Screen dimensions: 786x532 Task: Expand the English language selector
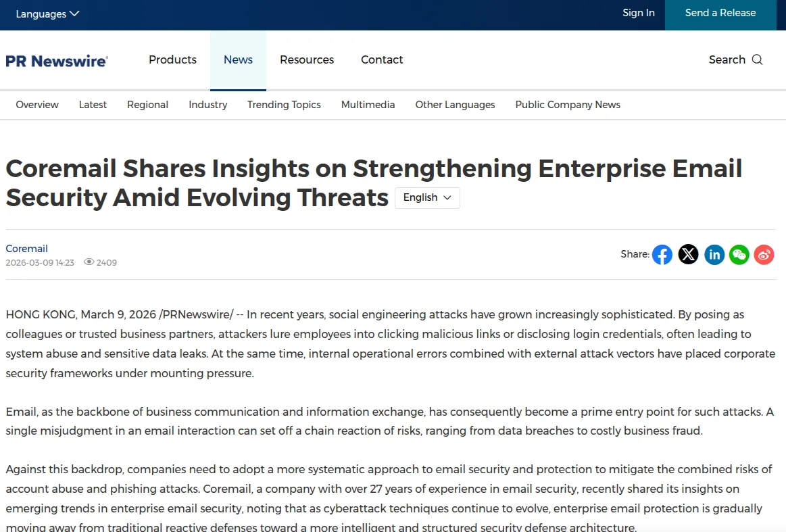tap(427, 197)
